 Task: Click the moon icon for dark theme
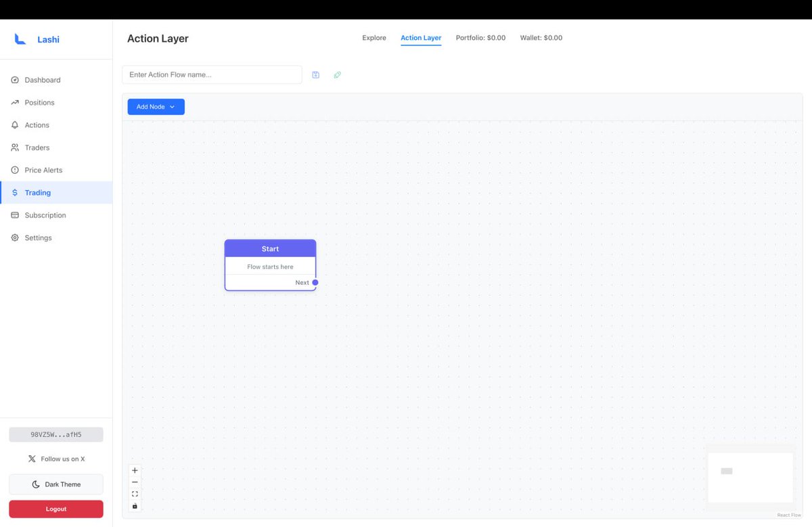[36, 484]
